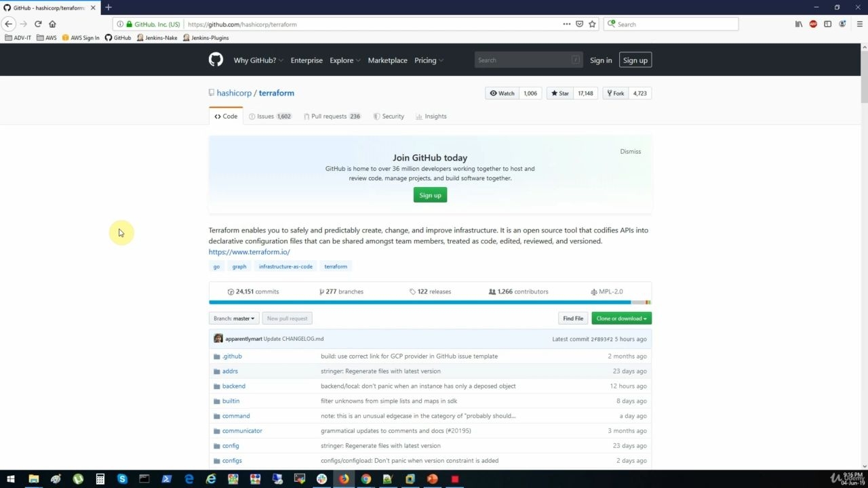Open the communicator folder

click(x=242, y=430)
